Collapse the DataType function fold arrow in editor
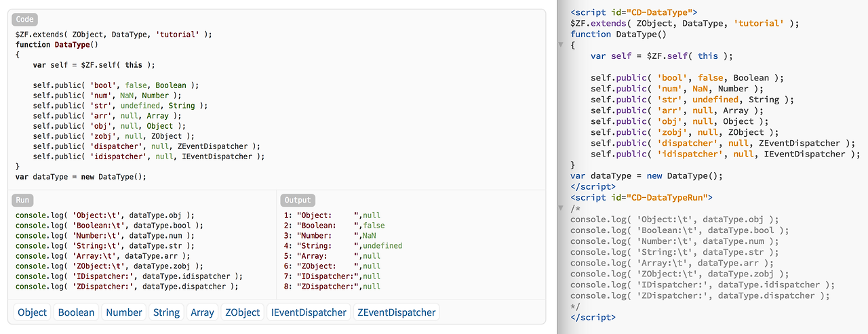This screenshot has height=334, width=868. pyautogui.click(x=561, y=45)
